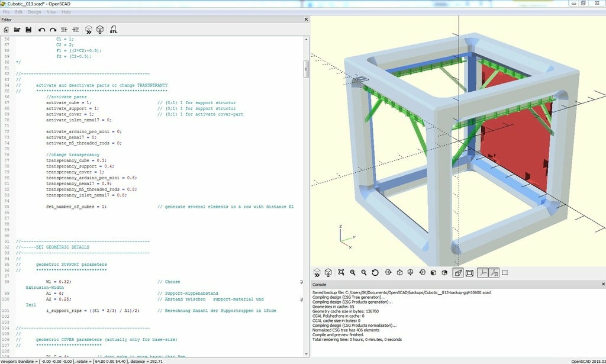
Task: Expand the View menu
Action: pos(51,12)
